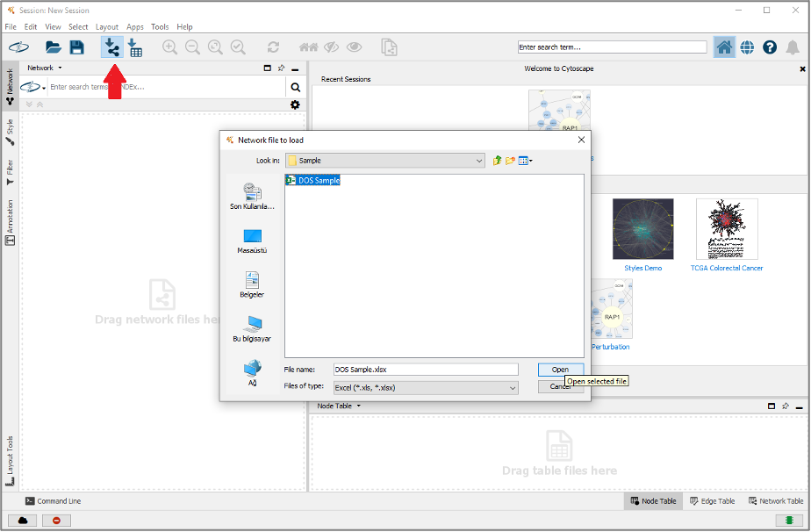
Task: Open the File menu
Action: click(x=11, y=27)
